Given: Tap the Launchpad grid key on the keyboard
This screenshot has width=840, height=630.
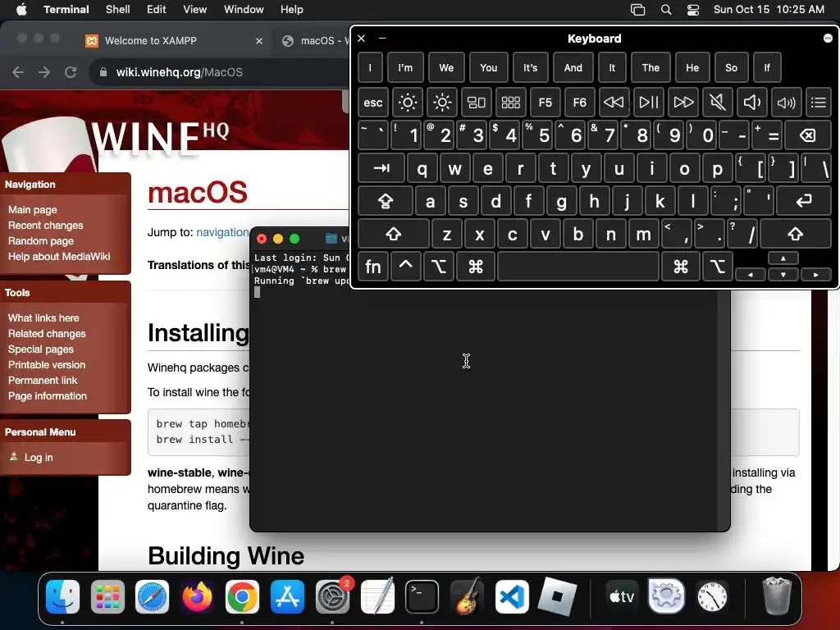Looking at the screenshot, I should (x=510, y=102).
